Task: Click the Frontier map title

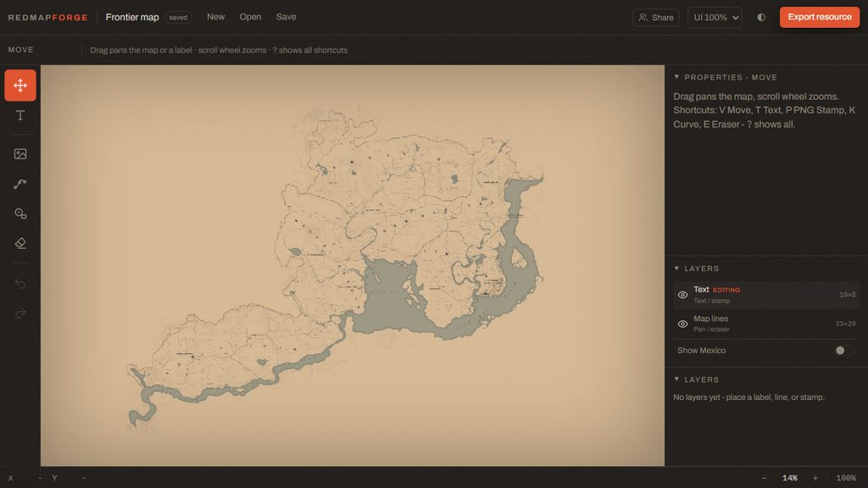Action: click(x=132, y=17)
